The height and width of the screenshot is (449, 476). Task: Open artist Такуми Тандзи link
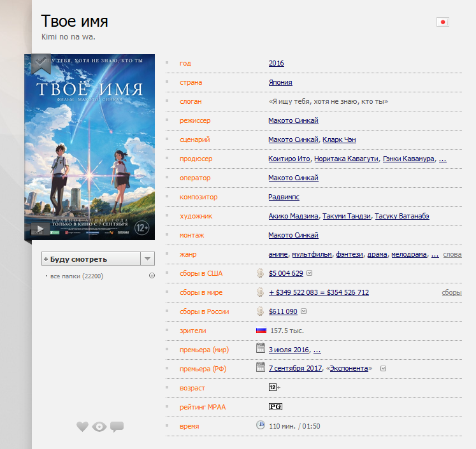click(347, 216)
